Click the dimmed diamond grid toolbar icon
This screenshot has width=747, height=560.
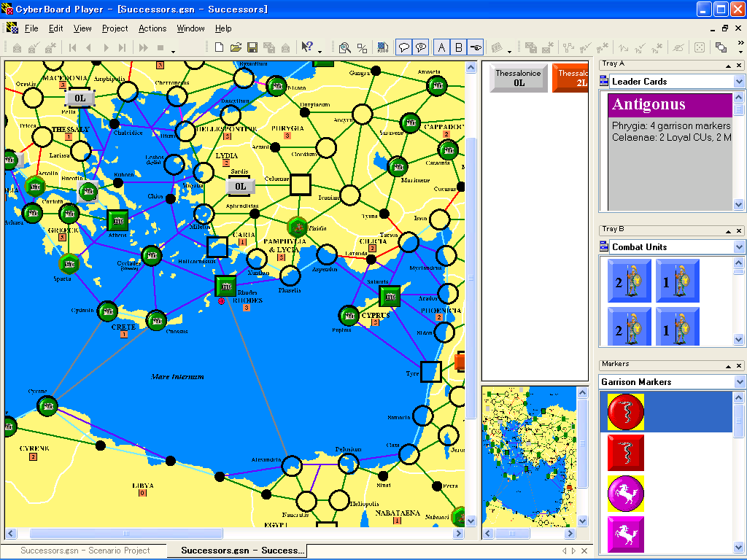pos(497,47)
